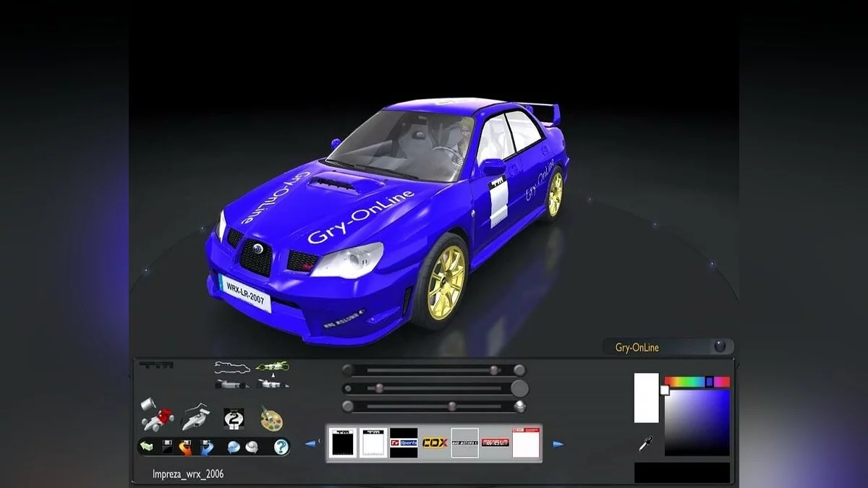Viewport: 868px width, 488px height.
Task: Select the gray highlighted sticker thumbnail
Action: pyautogui.click(x=465, y=442)
